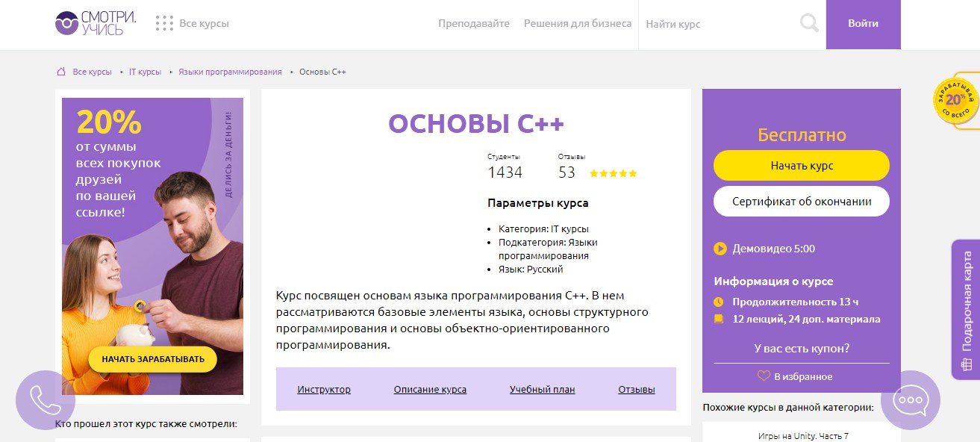The image size is (980, 442).
Task: Click the search magnifier icon
Action: pos(809,24)
